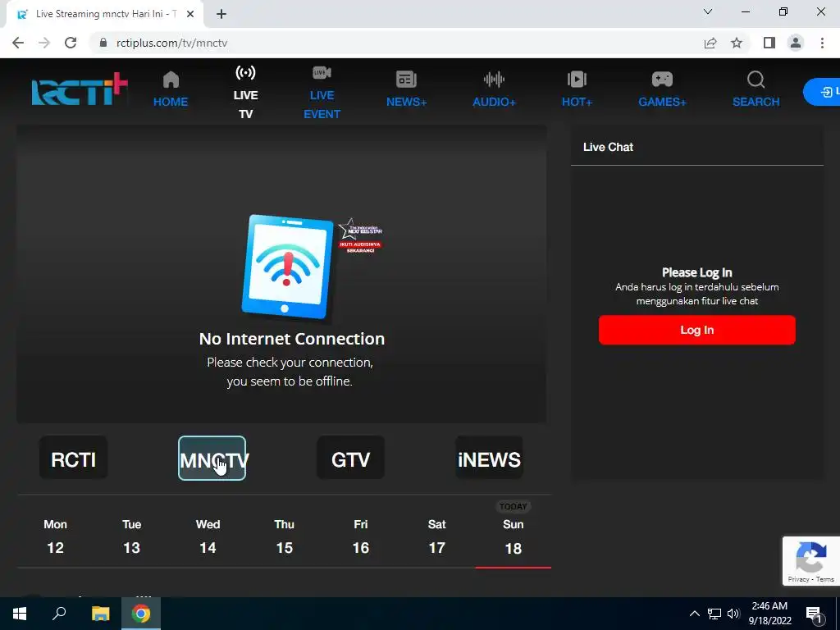Open network status in system tray
The height and width of the screenshot is (630, 840).
714,614
